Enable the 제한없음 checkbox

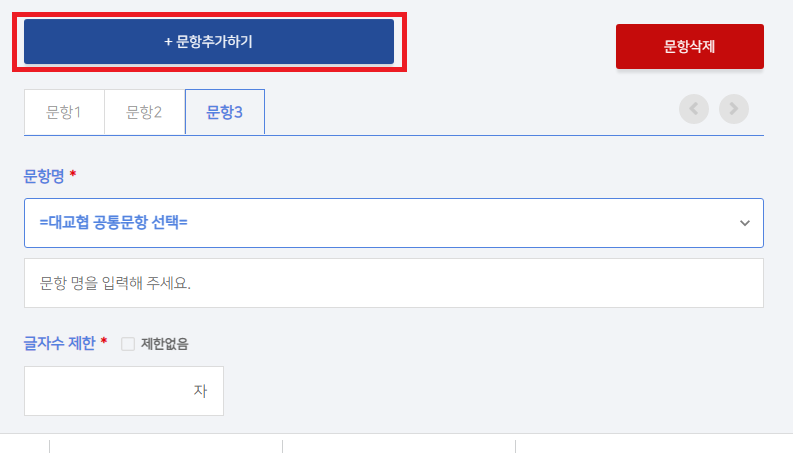pyautogui.click(x=128, y=344)
